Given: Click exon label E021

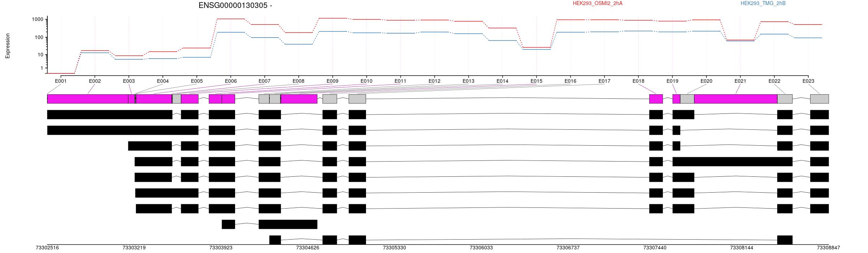Looking at the screenshot, I should (740, 81).
